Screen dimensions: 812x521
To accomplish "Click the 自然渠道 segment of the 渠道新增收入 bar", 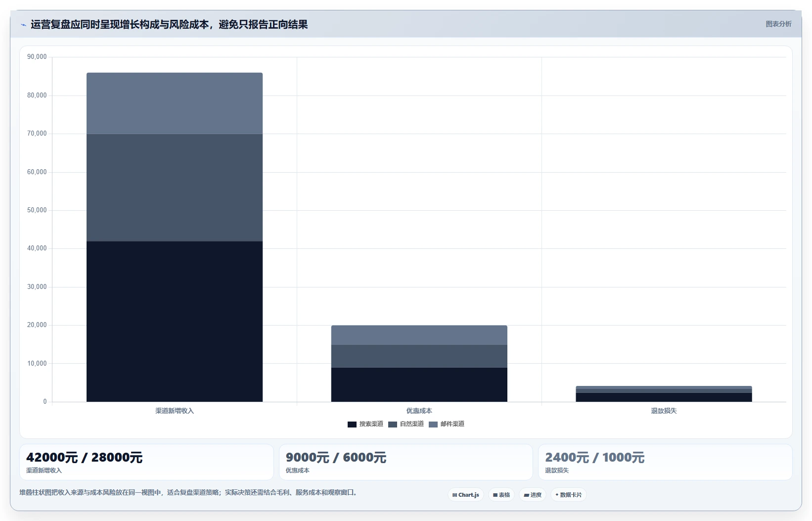I will (175, 188).
